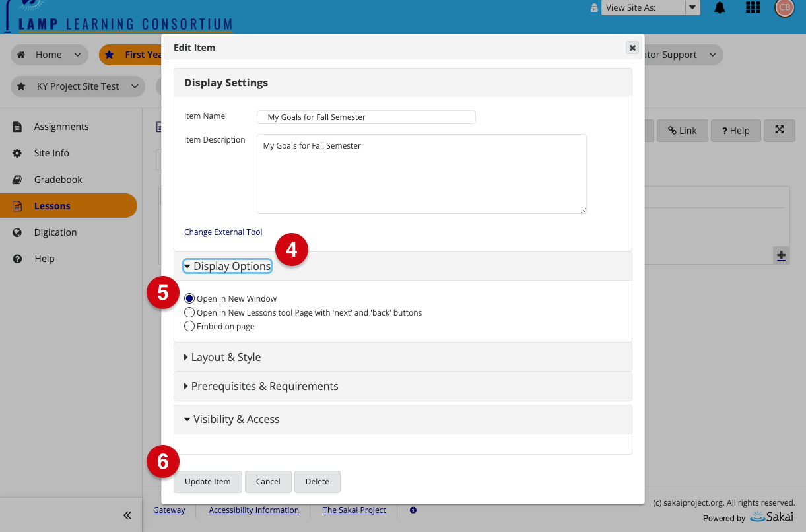Viewport: 806px width, 532px height.
Task: Open the notifications bell icon
Action: pos(720,8)
